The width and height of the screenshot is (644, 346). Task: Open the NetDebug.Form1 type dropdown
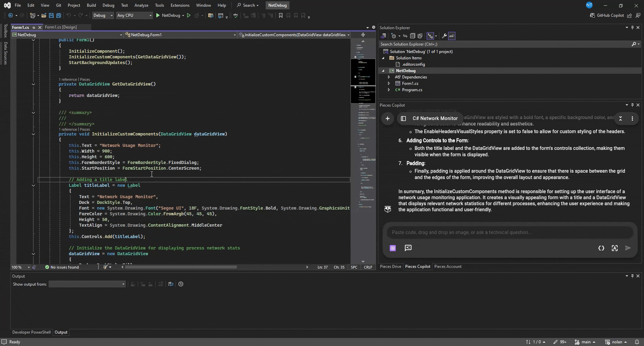pos(180,35)
